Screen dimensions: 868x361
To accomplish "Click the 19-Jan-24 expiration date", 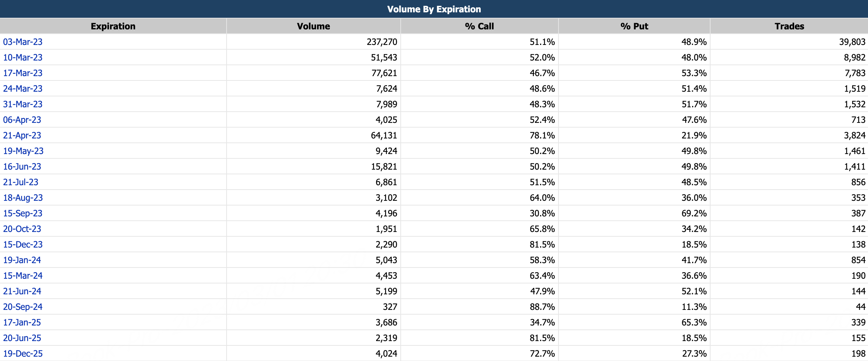I will coord(22,260).
